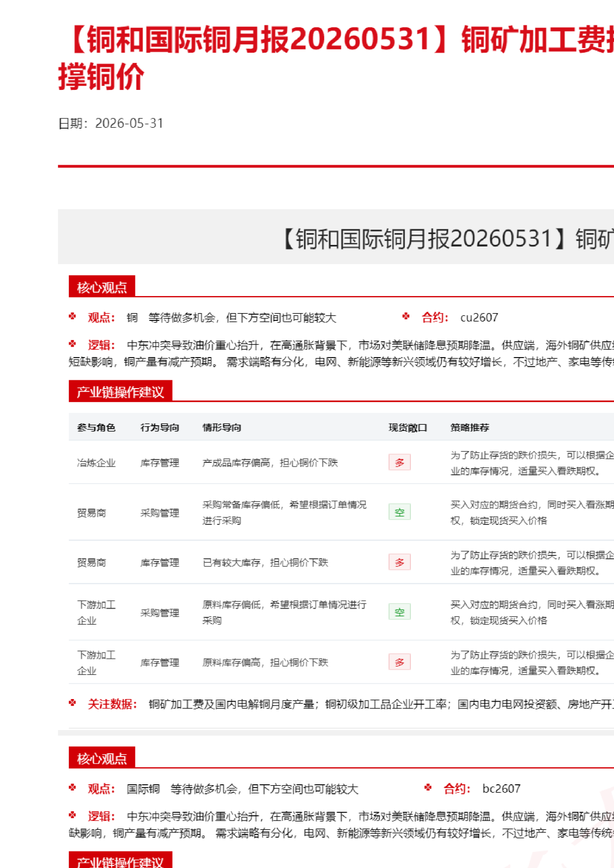Click the 观点 line for 铜 beside cu2607

(212, 318)
